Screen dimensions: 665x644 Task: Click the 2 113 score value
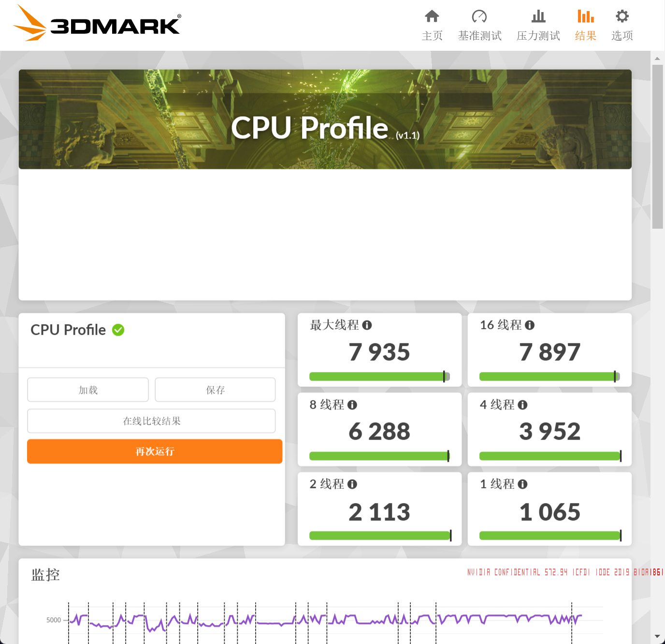click(x=379, y=512)
